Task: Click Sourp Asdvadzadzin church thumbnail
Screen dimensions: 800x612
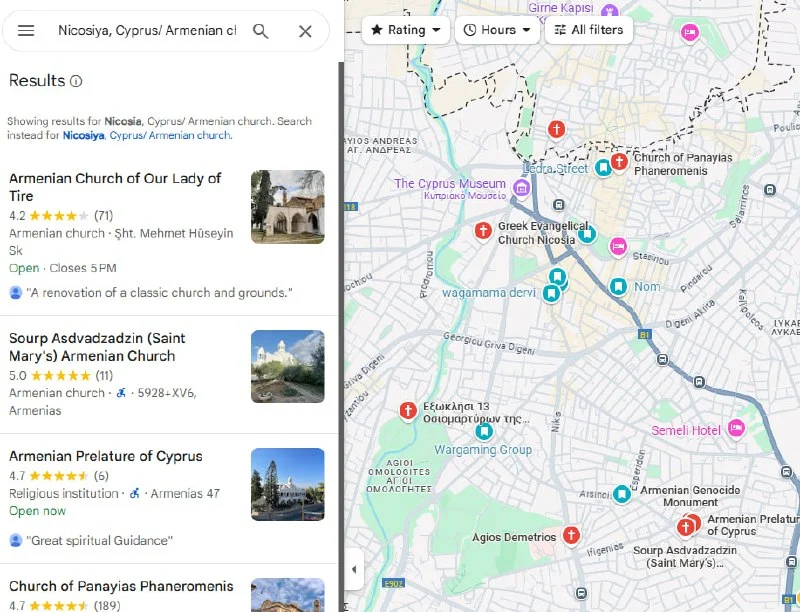Action: pyautogui.click(x=287, y=366)
